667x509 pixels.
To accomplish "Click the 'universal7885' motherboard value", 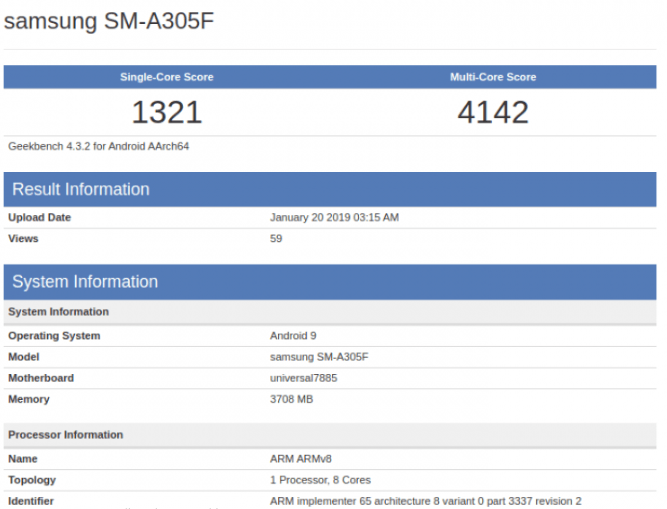I will click(303, 378).
